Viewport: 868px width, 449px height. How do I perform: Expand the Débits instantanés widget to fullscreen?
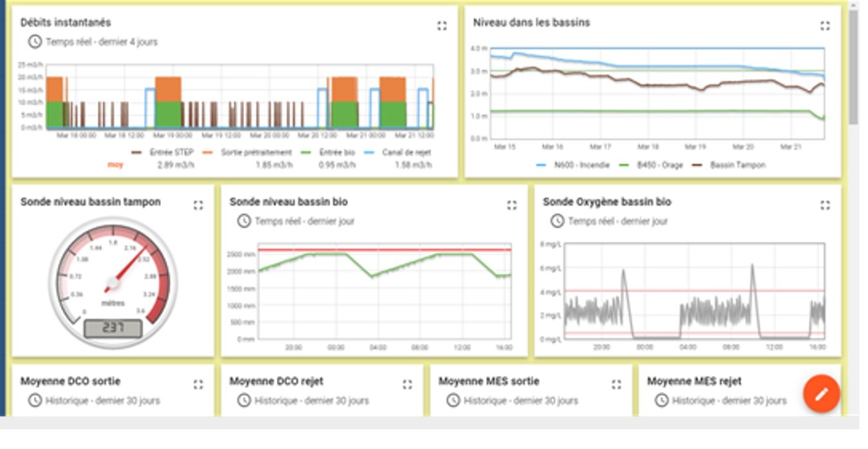(x=442, y=26)
